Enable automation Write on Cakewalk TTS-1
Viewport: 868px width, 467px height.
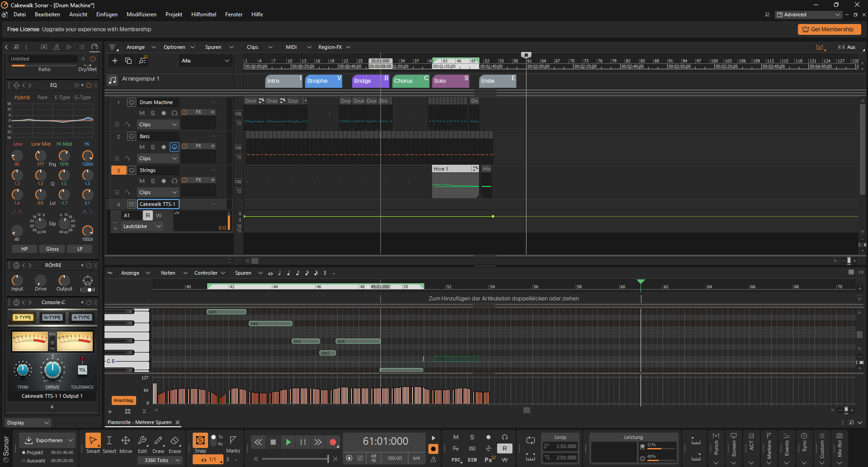(x=159, y=215)
